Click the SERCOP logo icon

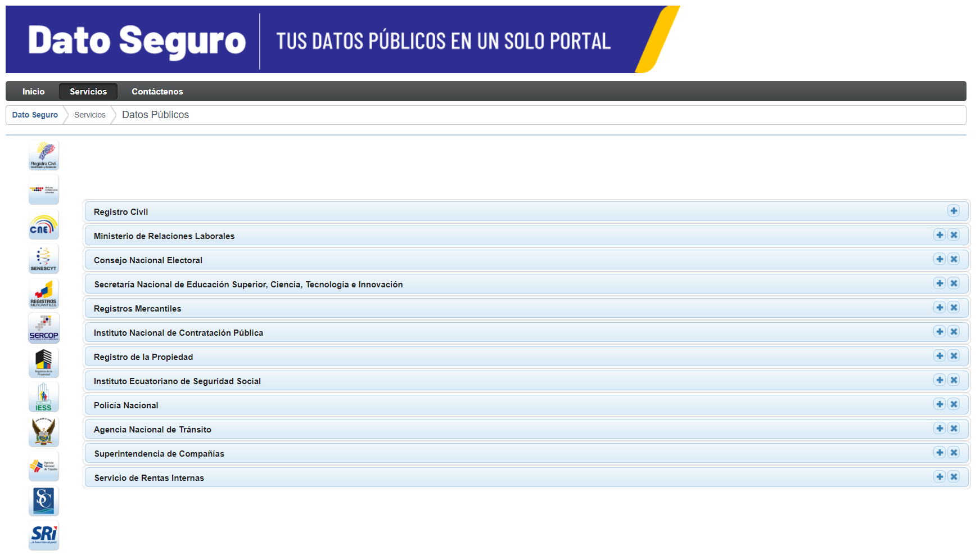click(44, 328)
